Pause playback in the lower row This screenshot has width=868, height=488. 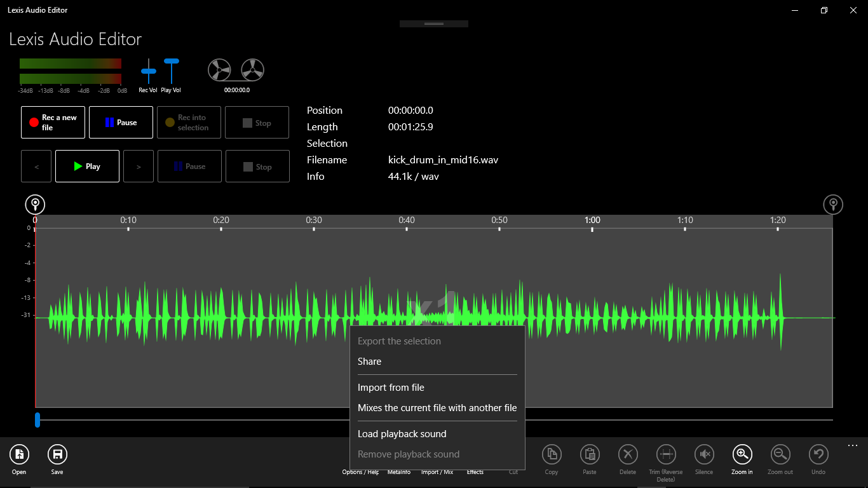click(189, 166)
